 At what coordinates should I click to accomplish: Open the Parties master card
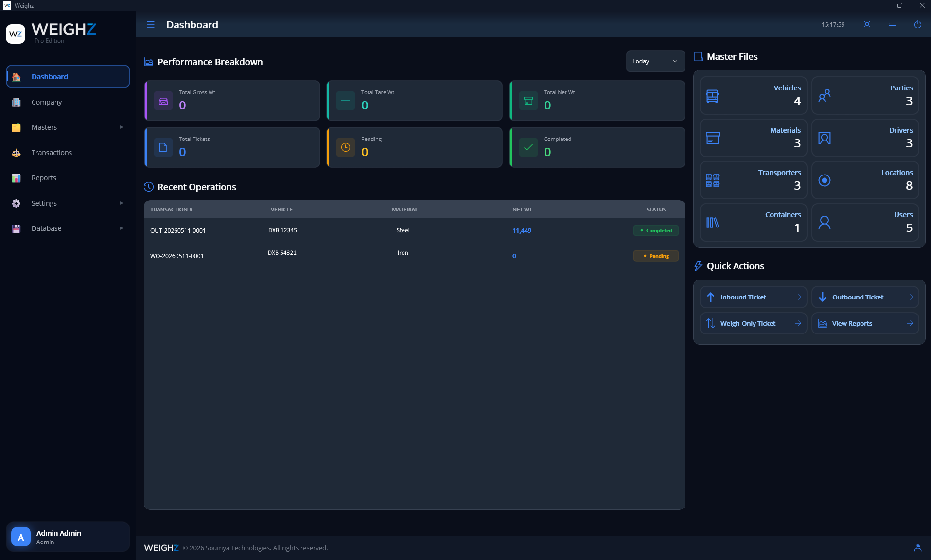(x=865, y=95)
